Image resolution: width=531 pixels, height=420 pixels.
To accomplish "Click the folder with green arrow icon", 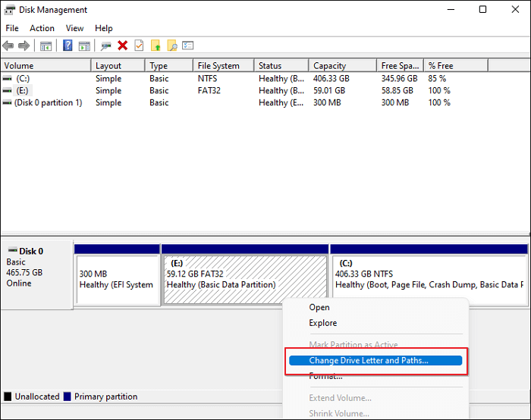I will pos(156,45).
